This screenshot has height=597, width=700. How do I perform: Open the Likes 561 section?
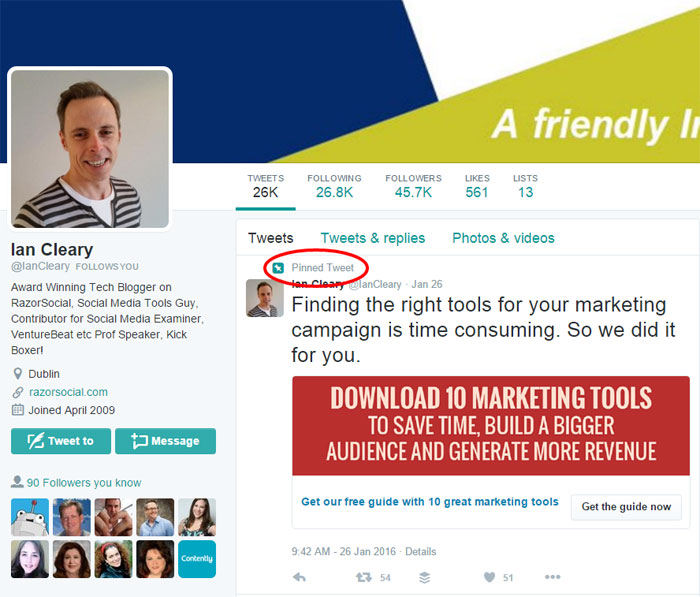click(x=477, y=186)
